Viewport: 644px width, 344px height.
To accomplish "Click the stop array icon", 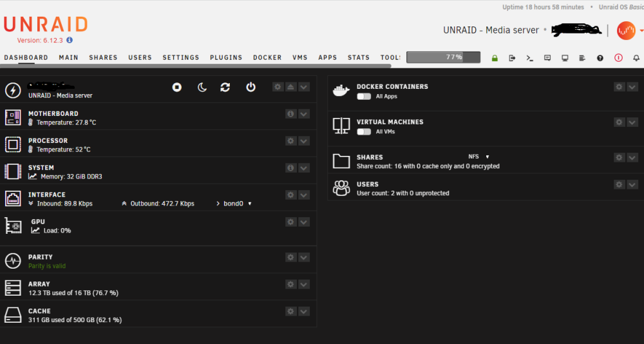I will coord(177,87).
